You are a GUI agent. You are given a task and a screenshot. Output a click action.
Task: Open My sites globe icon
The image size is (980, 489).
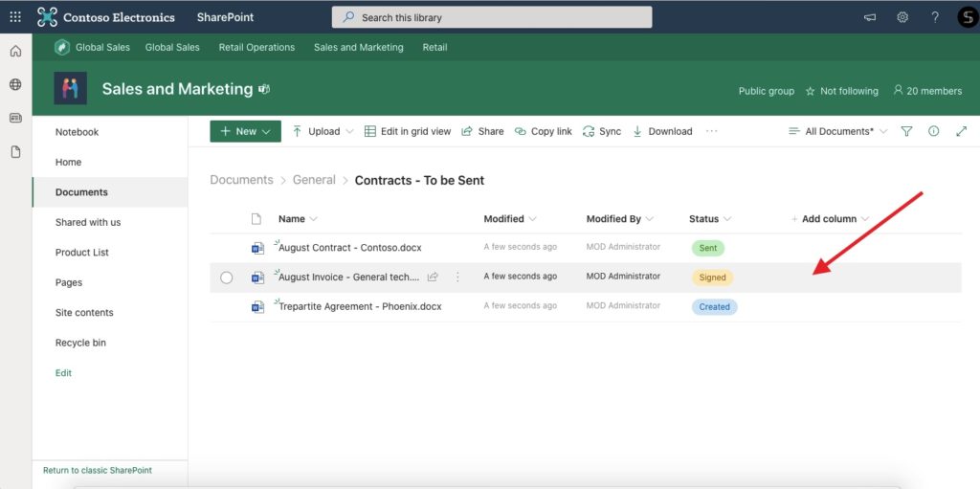pyautogui.click(x=15, y=84)
